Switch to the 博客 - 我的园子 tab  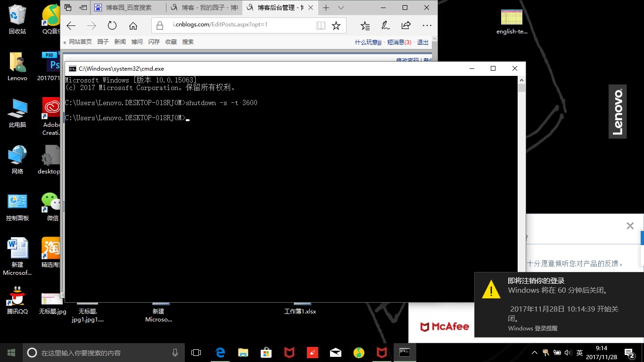pyautogui.click(x=204, y=8)
